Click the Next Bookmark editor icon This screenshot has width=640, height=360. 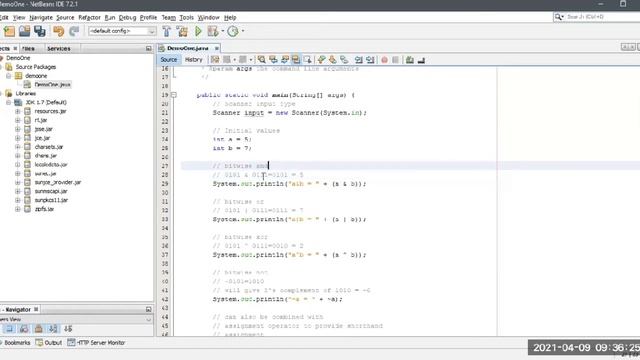point(333,60)
